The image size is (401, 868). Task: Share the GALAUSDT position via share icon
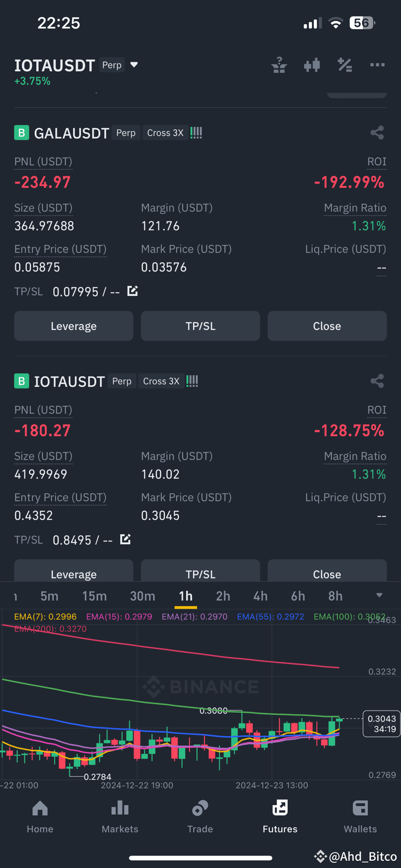point(377,132)
